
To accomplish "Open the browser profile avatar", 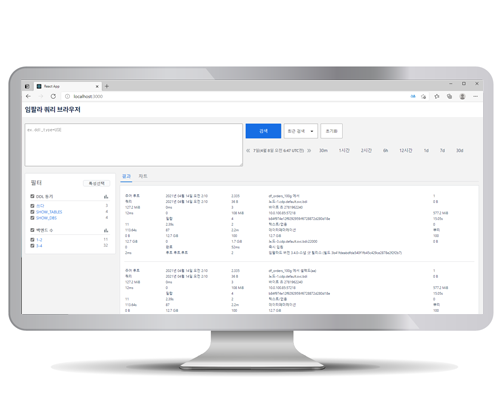I will point(462,96).
